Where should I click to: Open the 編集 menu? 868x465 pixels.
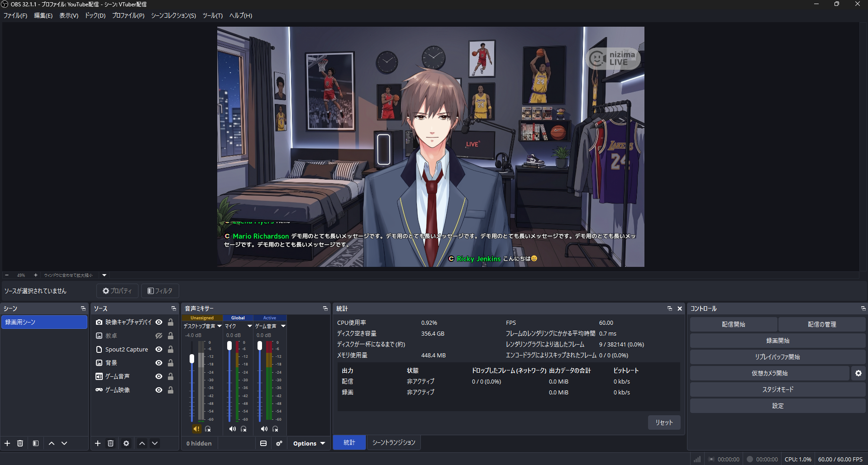tap(43, 15)
